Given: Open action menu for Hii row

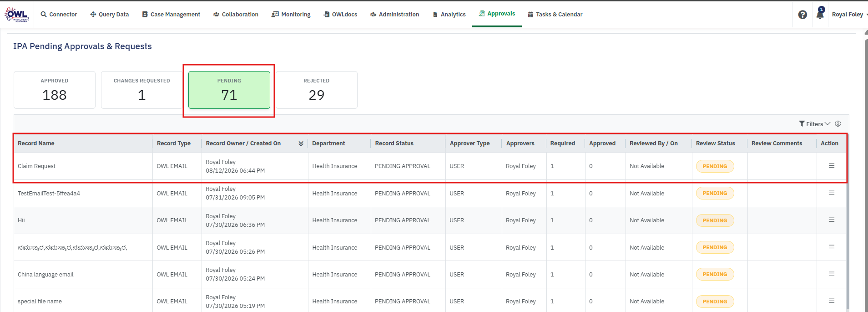Looking at the screenshot, I should 831,220.
